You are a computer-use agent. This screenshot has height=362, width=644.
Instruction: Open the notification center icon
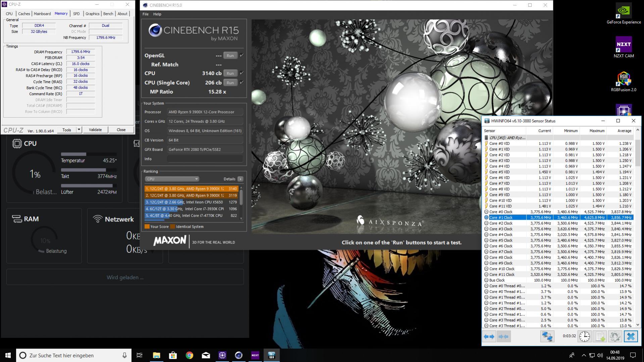[633, 355]
